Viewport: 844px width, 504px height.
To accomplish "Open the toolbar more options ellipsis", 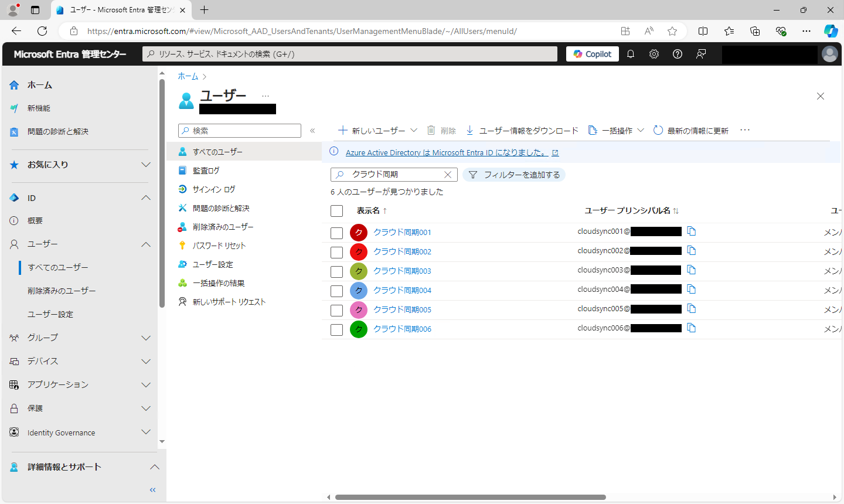I will tap(745, 130).
